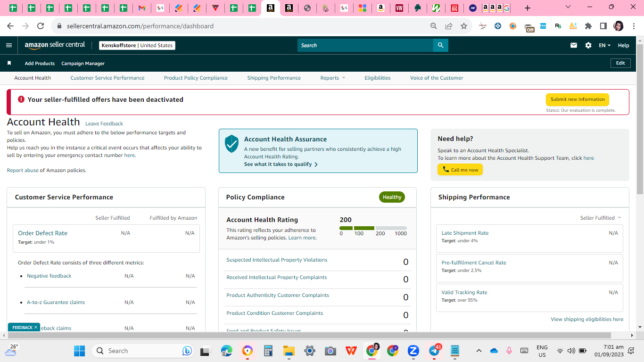644x362 pixels.
Task: Open Microsoft Edge from the taskbar
Action: (x=227, y=351)
